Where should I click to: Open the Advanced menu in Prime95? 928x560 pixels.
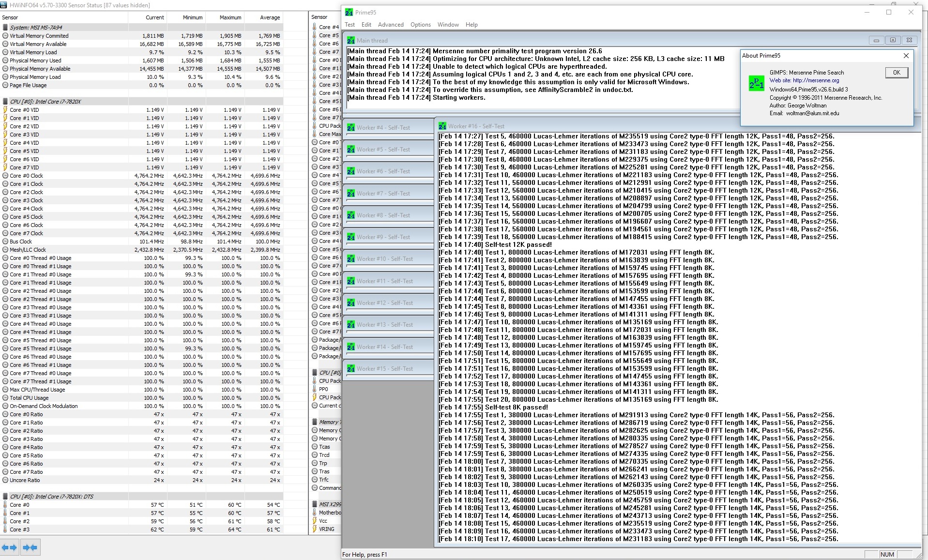coord(391,25)
